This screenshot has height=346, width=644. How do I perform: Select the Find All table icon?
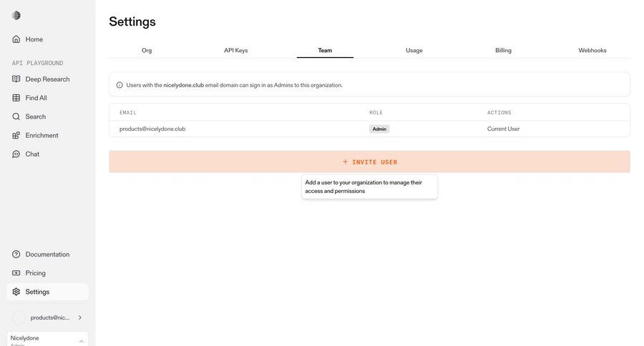[16, 98]
